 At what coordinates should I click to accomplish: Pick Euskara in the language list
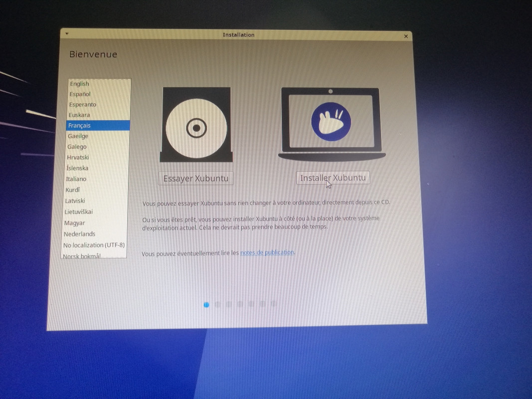pos(98,115)
